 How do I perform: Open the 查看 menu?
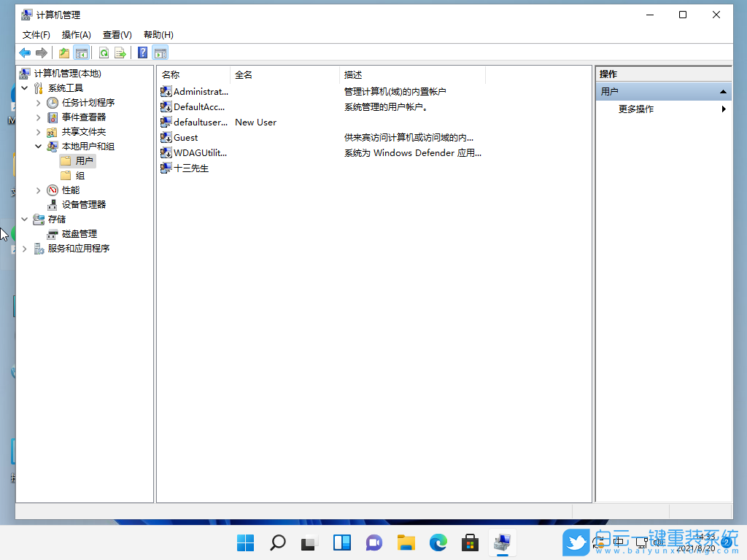[117, 34]
